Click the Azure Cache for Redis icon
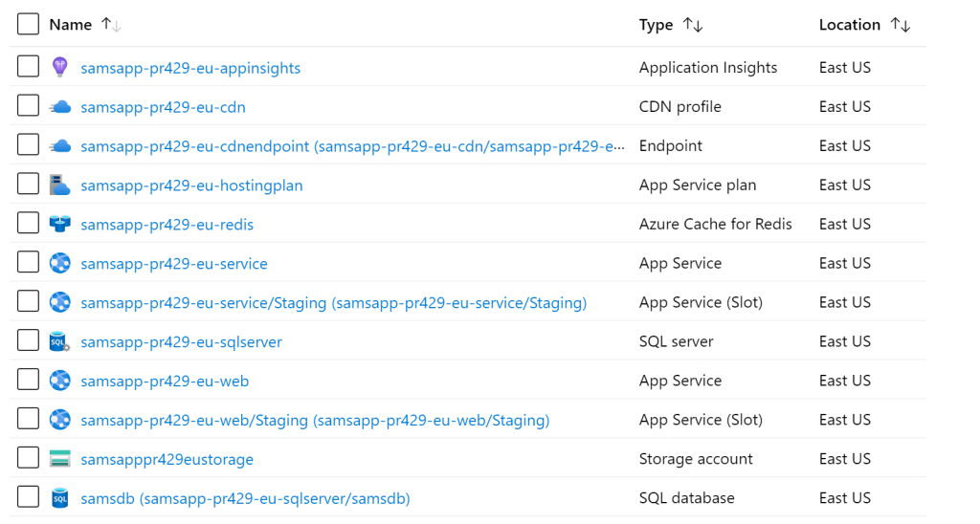 (x=59, y=224)
